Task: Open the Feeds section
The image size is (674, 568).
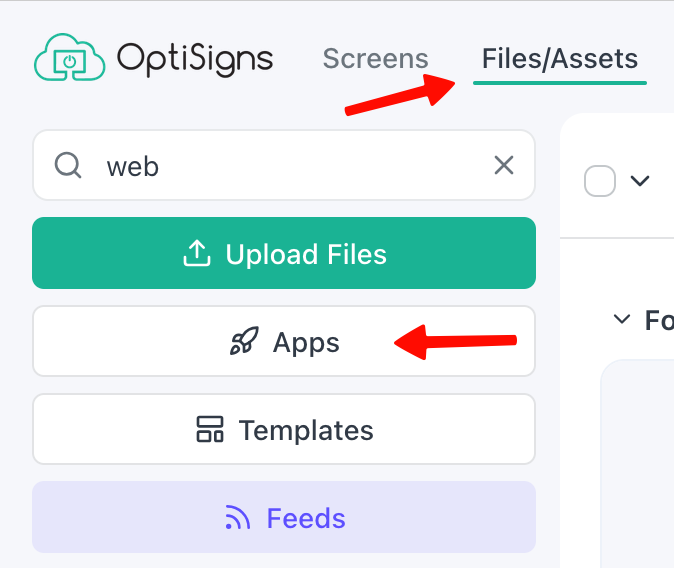Action: [284, 517]
